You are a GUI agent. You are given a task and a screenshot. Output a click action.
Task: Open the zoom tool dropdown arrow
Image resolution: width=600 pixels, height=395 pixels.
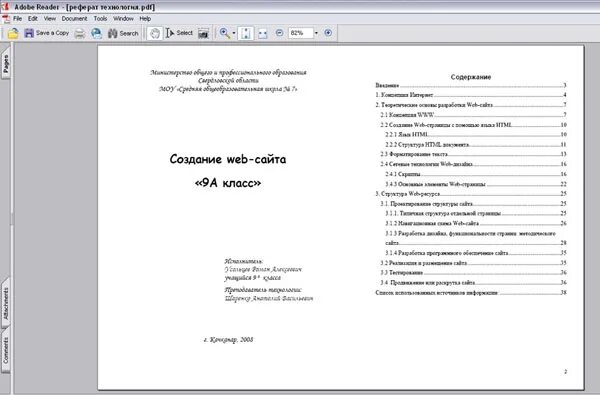tap(234, 33)
